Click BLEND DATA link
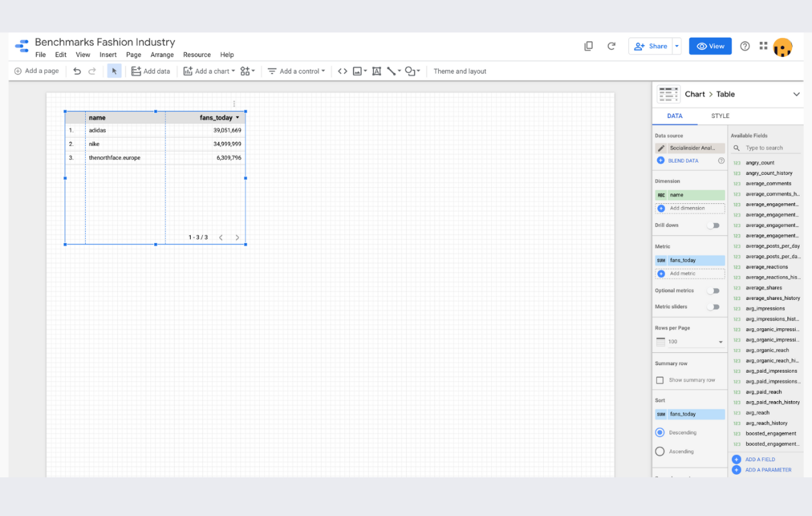812x516 pixels. [x=683, y=161]
